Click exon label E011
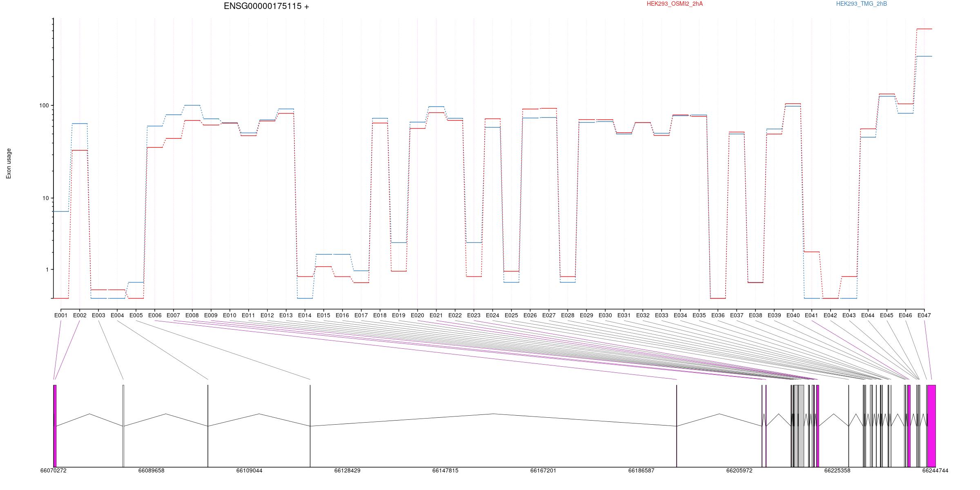Screen dimensions: 980x490 pos(249,315)
